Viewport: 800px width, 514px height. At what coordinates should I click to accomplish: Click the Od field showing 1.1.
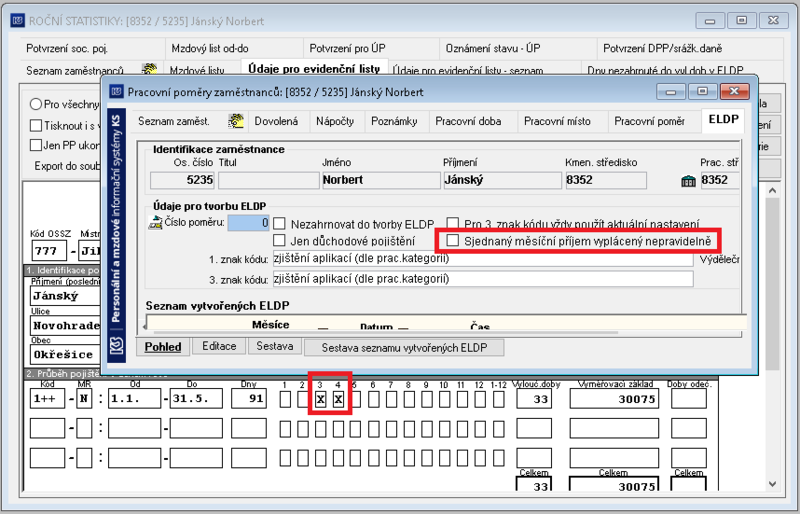[x=134, y=399]
